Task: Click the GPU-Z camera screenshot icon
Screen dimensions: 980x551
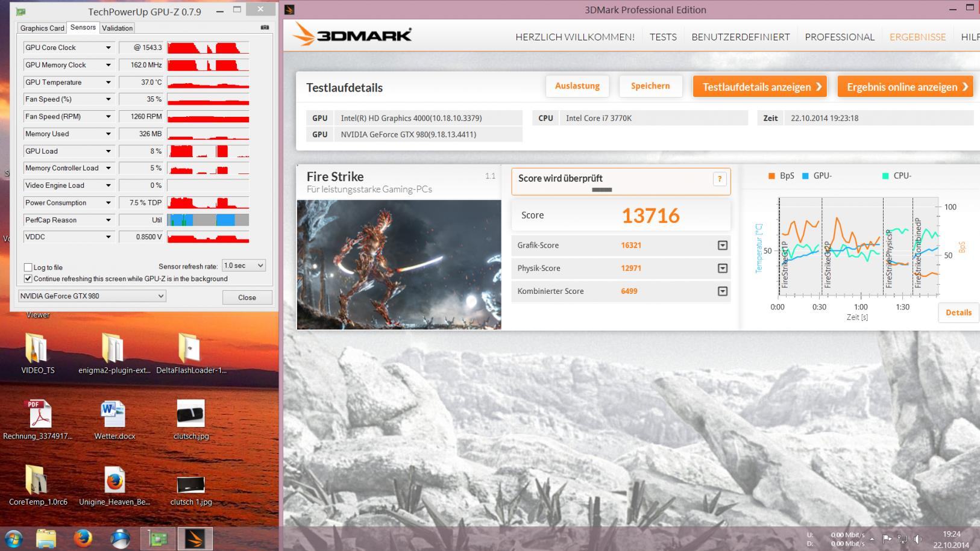Action: [265, 27]
